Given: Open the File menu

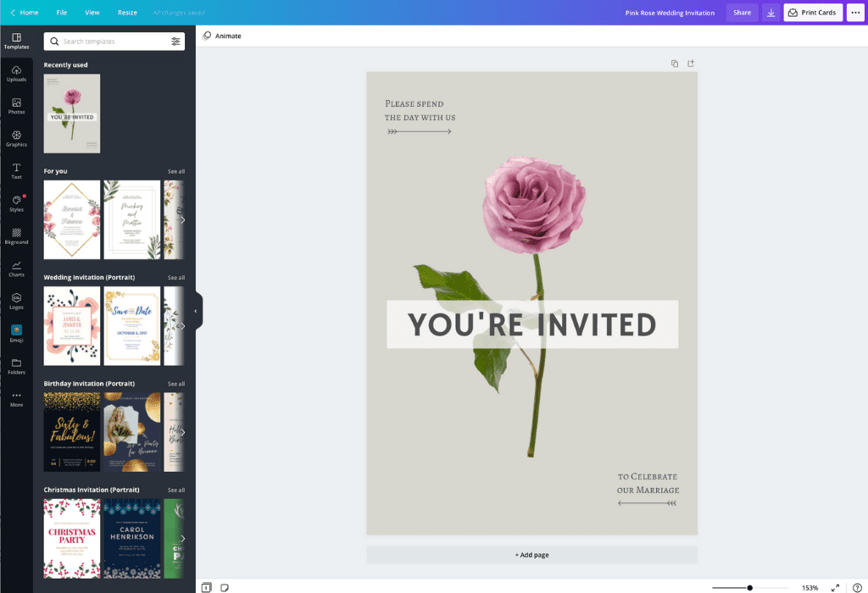Looking at the screenshot, I should click(x=62, y=12).
